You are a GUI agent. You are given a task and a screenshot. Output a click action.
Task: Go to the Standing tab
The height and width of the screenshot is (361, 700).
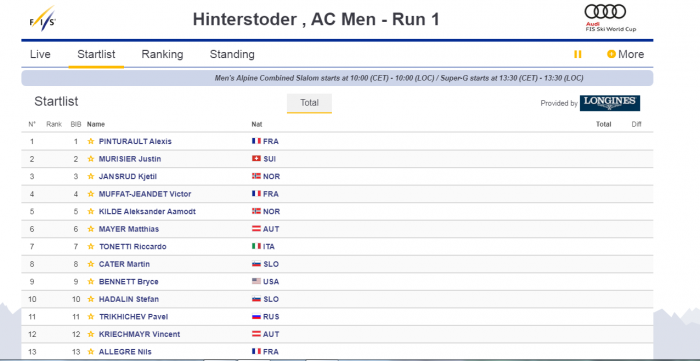coord(232,54)
